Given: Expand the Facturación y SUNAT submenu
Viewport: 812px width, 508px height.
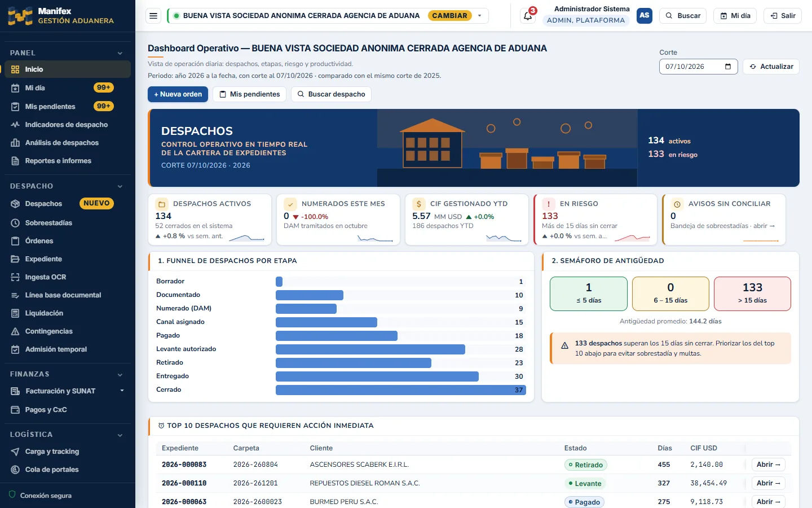Looking at the screenshot, I should 122,391.
